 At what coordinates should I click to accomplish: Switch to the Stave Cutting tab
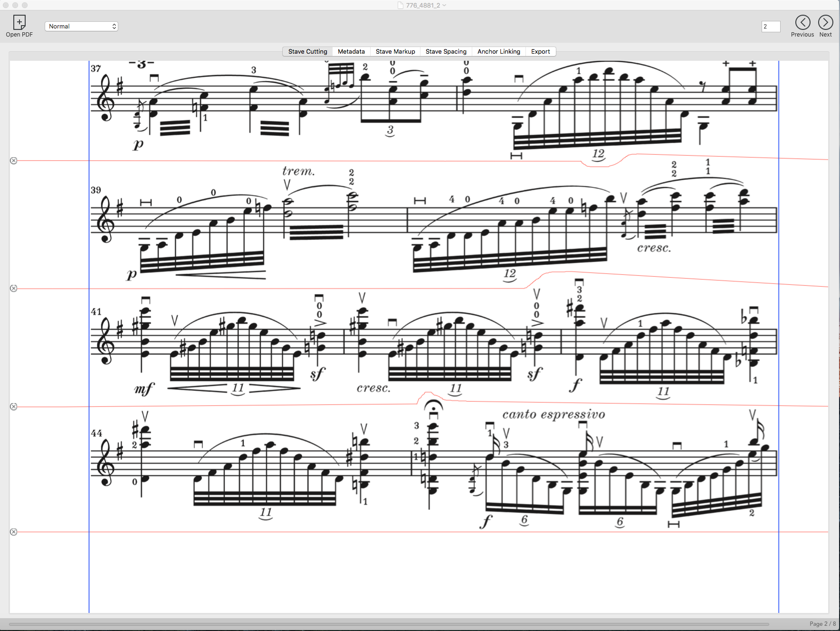point(307,52)
